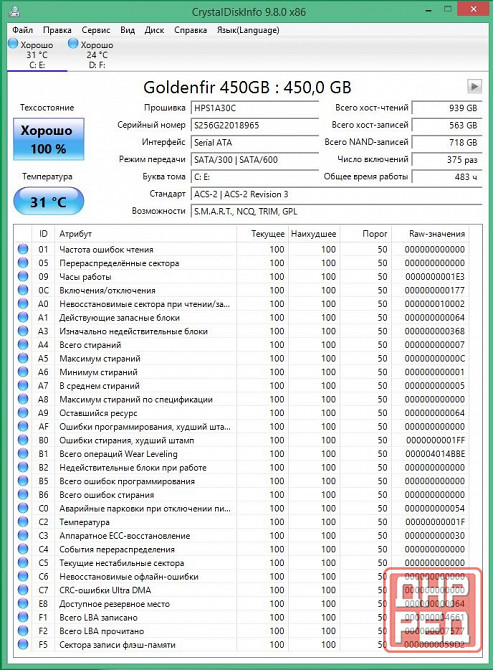Click the power-on count value 375 раз
The image size is (493, 670).
(x=446, y=159)
